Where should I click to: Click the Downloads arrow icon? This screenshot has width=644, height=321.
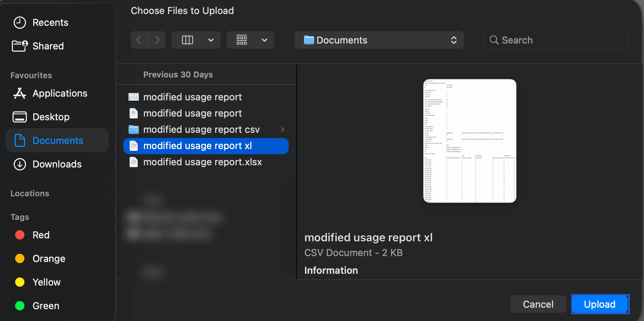(20, 164)
